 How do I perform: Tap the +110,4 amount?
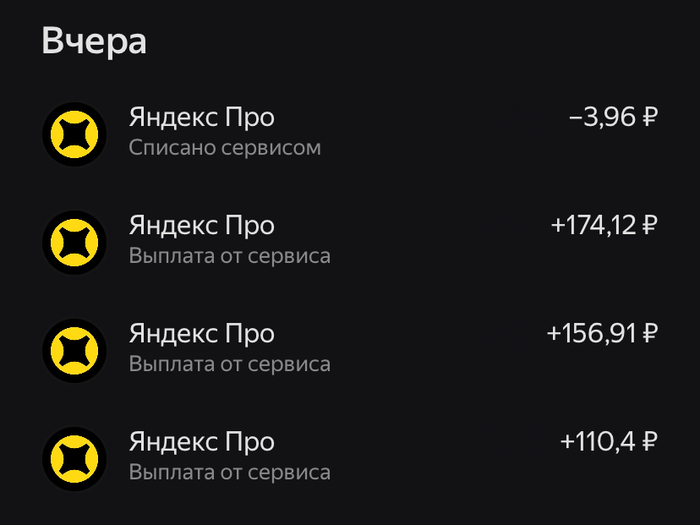(x=598, y=442)
